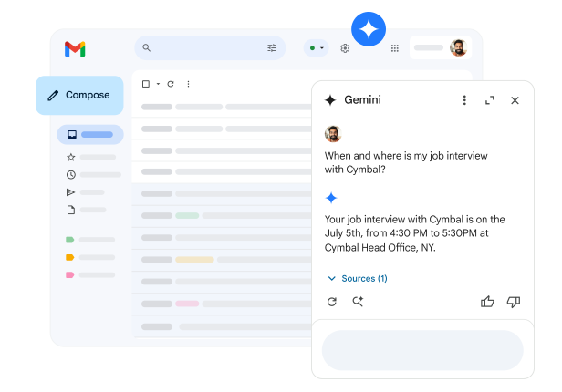Open the settings gear icon
Viewport: 562px width, 392px height.
[345, 48]
